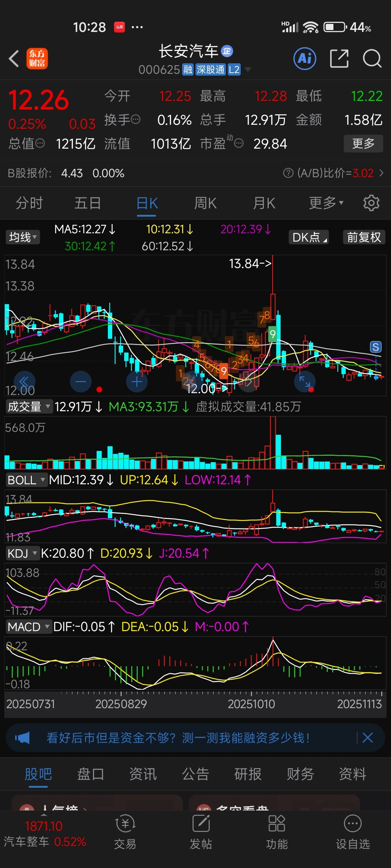Switch to 分时 chart tab
This screenshot has height=868, width=391.
tap(29, 203)
